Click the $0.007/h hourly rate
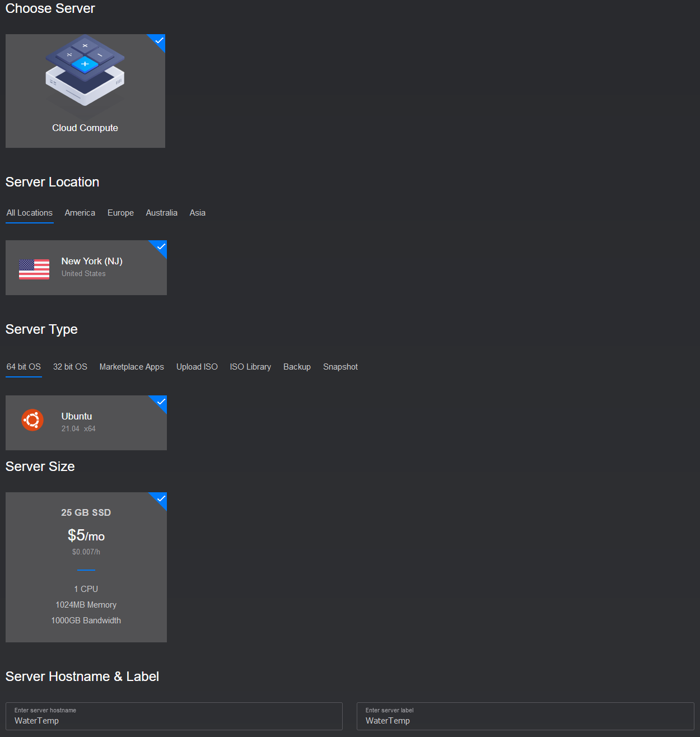Viewport: 700px width, 737px height. [x=86, y=552]
